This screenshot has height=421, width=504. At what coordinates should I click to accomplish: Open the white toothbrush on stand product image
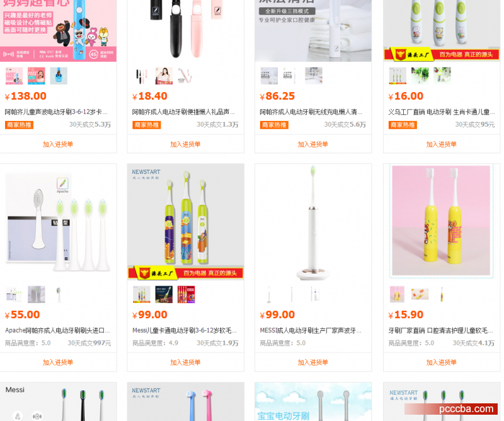click(313, 222)
